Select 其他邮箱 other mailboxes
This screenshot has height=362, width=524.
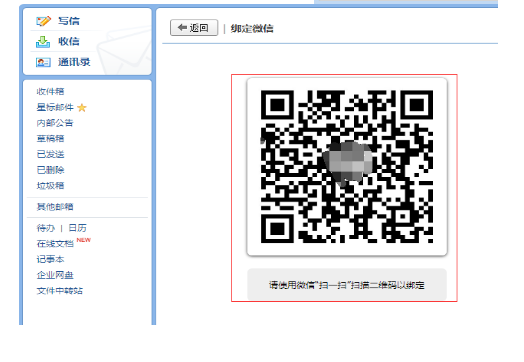pos(55,207)
